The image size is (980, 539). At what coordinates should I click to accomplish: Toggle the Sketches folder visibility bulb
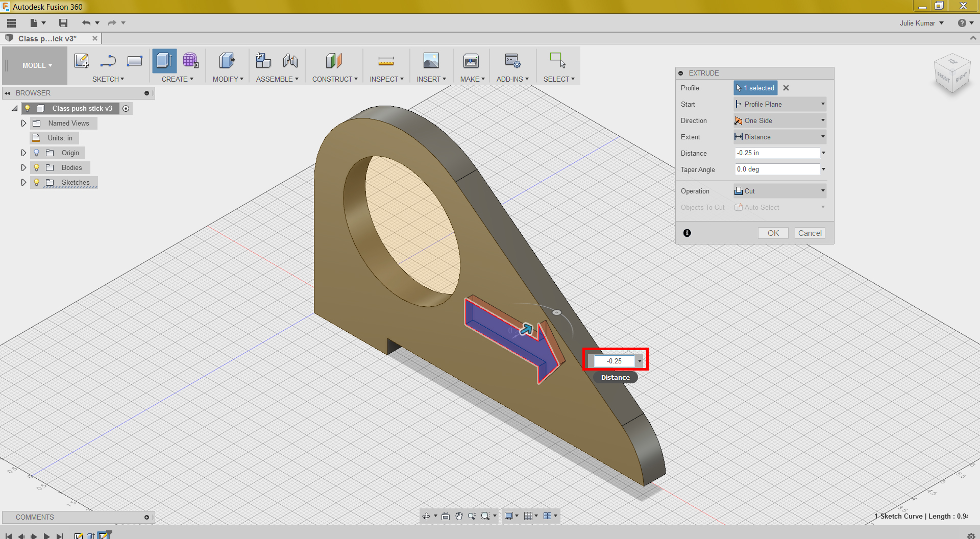[x=36, y=182]
